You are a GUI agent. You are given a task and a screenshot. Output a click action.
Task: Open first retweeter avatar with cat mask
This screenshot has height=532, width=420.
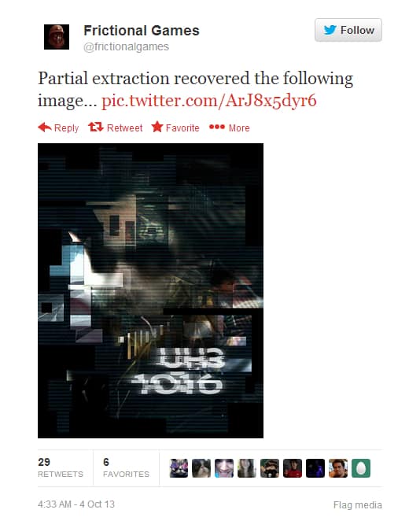click(179, 468)
